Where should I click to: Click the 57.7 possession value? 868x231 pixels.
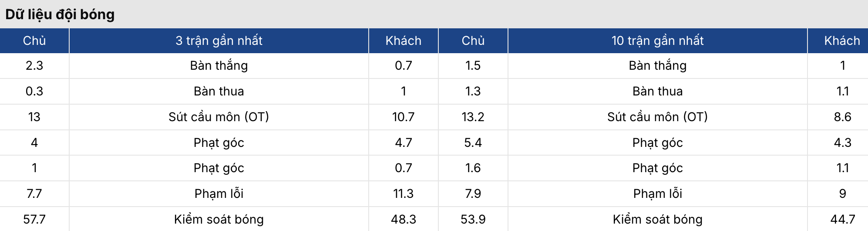[x=34, y=219]
